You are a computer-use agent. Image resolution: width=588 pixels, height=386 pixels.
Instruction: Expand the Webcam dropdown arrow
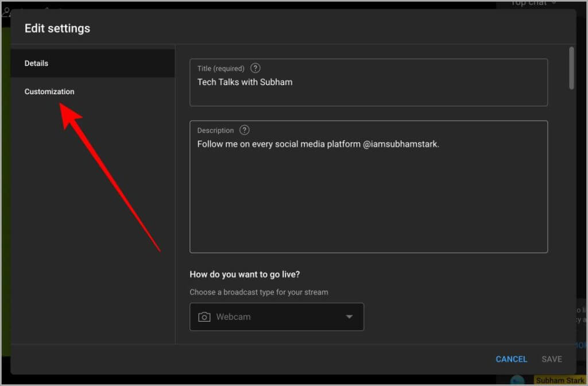(349, 317)
